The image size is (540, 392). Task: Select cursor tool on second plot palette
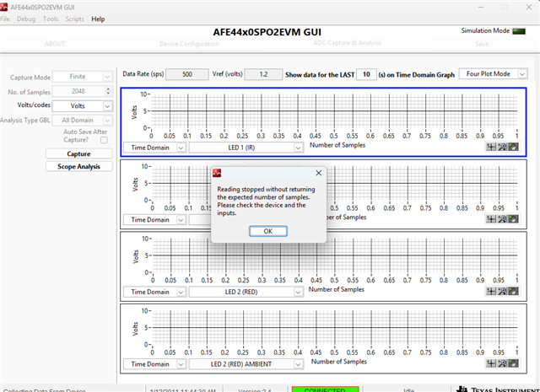[491, 219]
